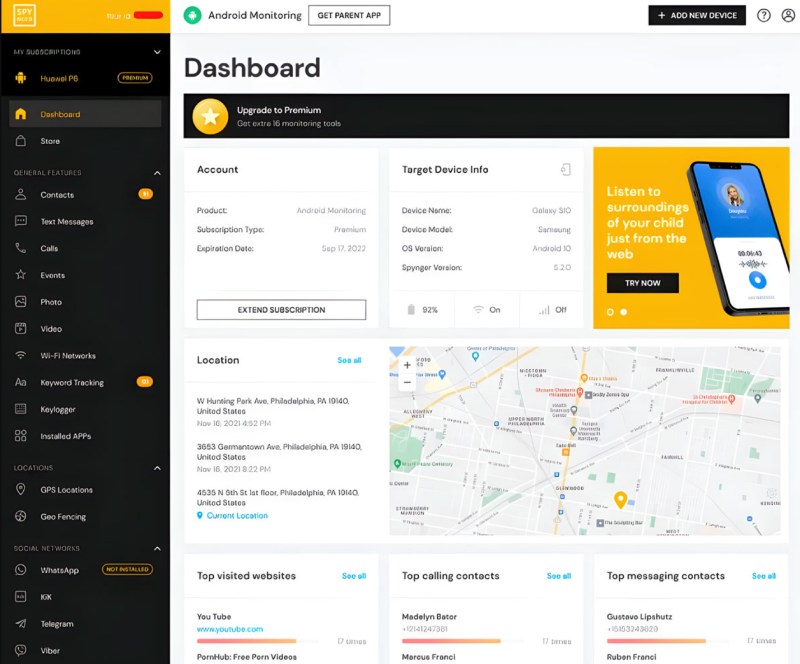
Task: Click the Upgrade to Premium banner text
Action: 279,110
